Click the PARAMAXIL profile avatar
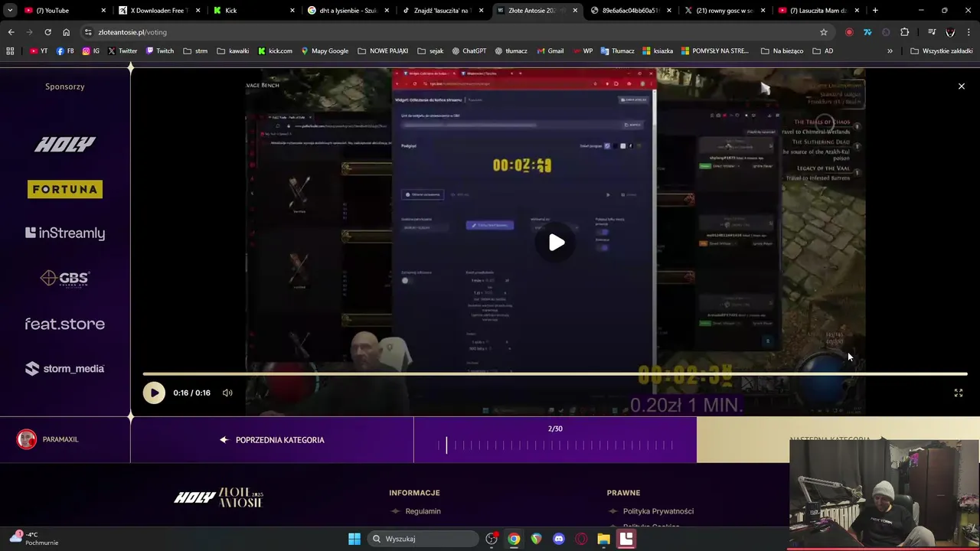This screenshot has width=980, height=551. pyautogui.click(x=27, y=439)
